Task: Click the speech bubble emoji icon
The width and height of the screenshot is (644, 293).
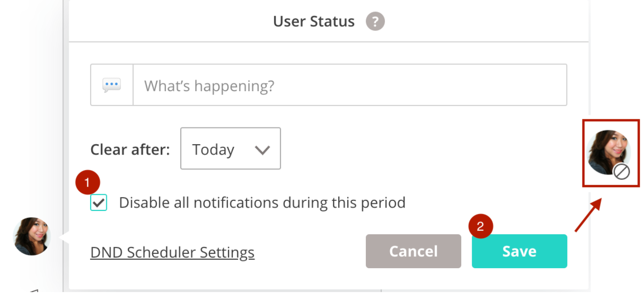Action: pos(112,85)
